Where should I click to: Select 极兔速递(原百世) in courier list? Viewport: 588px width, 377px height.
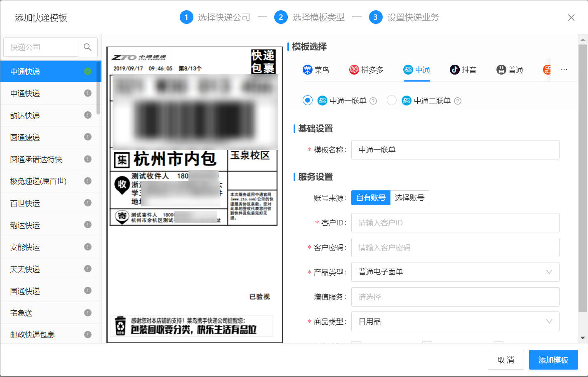click(51, 181)
